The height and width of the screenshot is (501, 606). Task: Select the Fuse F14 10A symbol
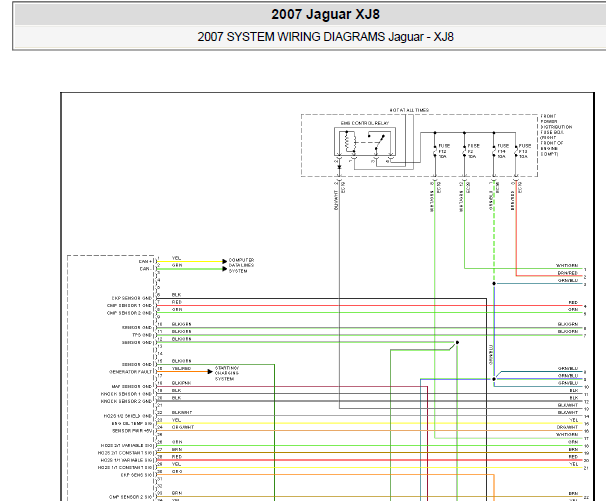pos(494,151)
